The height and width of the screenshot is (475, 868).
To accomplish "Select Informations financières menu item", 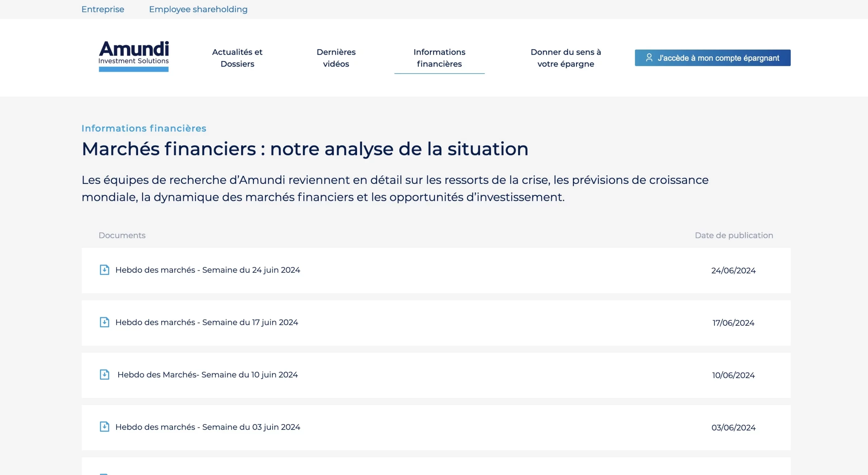I will (439, 58).
